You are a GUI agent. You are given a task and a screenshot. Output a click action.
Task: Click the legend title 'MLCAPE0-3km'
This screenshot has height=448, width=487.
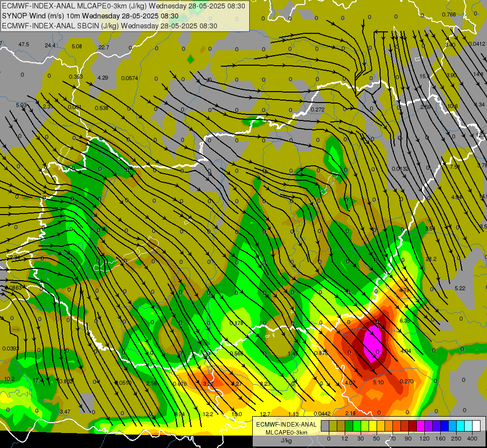tap(286, 433)
